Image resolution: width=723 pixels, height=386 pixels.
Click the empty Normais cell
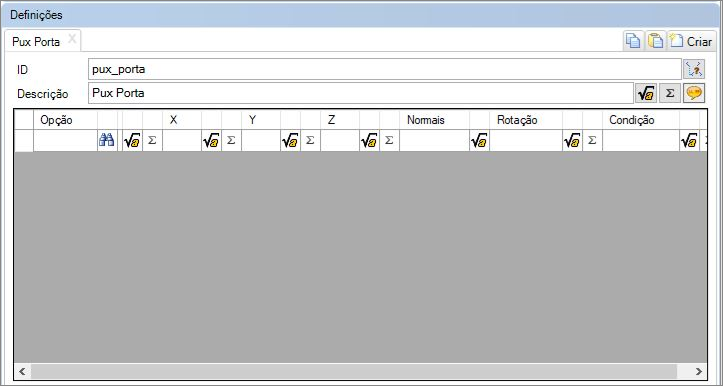tap(434, 141)
